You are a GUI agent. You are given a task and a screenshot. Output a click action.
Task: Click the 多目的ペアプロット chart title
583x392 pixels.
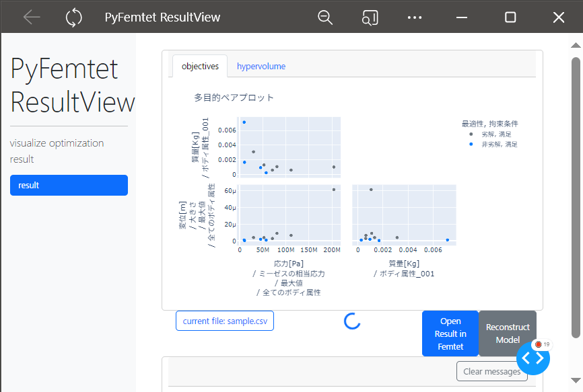coord(234,97)
